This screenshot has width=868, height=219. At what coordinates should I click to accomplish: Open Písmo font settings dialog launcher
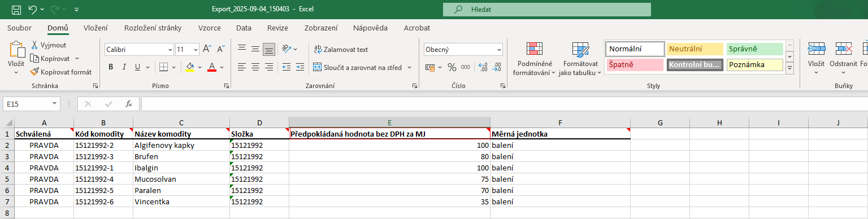[x=227, y=86]
